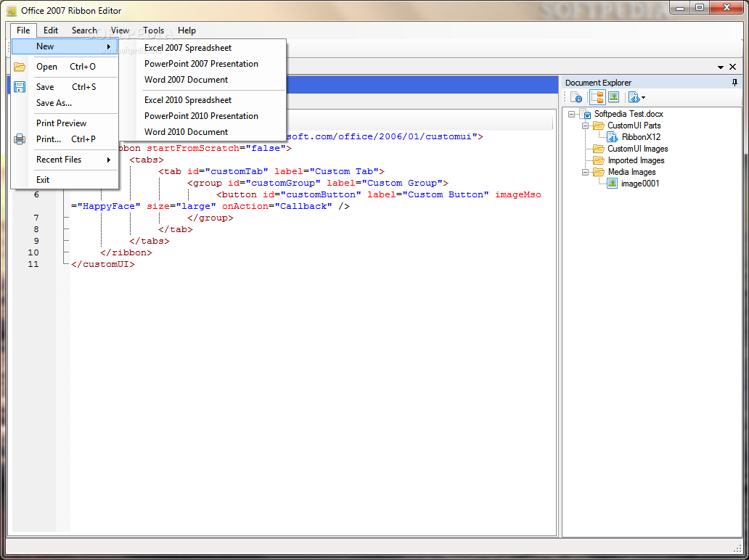This screenshot has width=749, height=560.
Task: Create a new PowerPoint 2007 Presentation
Action: click(x=212, y=64)
